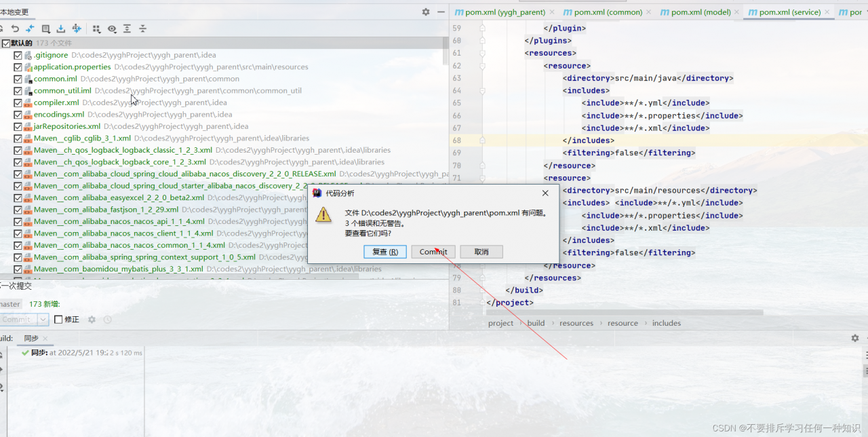The width and height of the screenshot is (868, 437).
Task: Click the Shelve (download arrow) toolbar icon
Action: click(x=61, y=28)
